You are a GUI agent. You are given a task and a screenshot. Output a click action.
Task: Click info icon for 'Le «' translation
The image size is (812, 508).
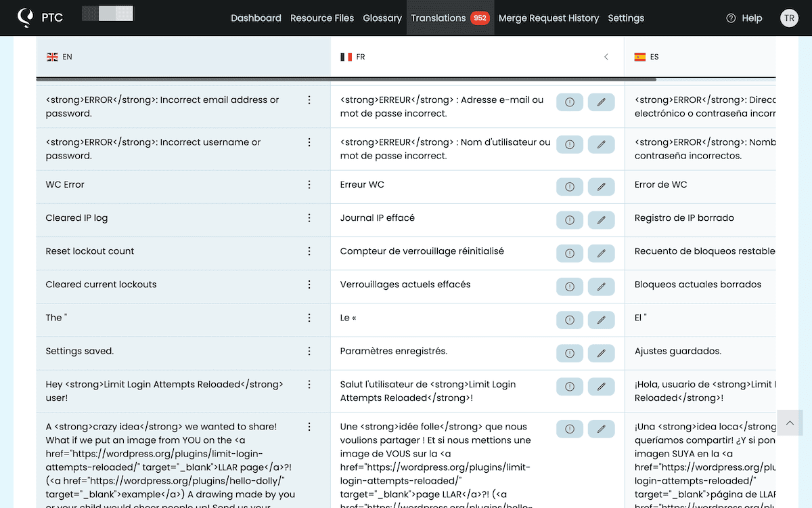(570, 320)
